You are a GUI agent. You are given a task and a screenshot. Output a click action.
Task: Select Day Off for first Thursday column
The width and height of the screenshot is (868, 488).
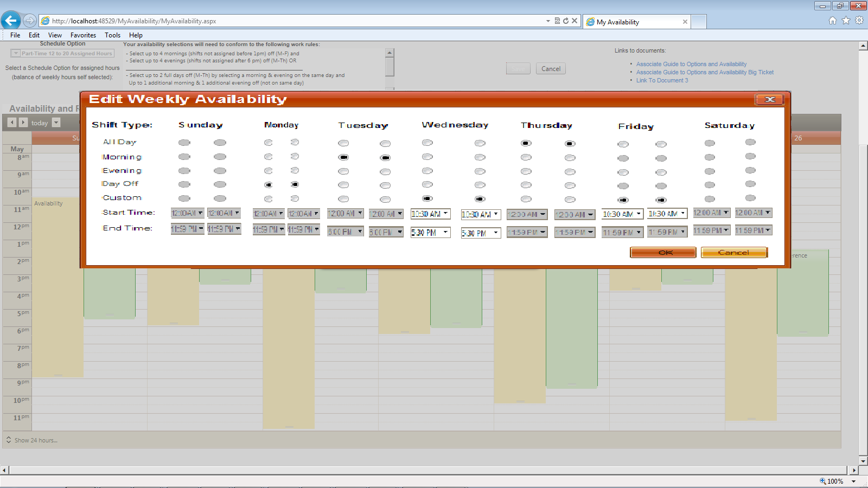click(x=526, y=185)
